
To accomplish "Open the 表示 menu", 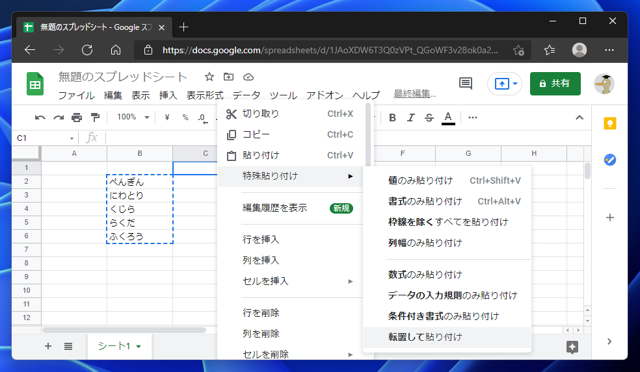I will tap(140, 95).
